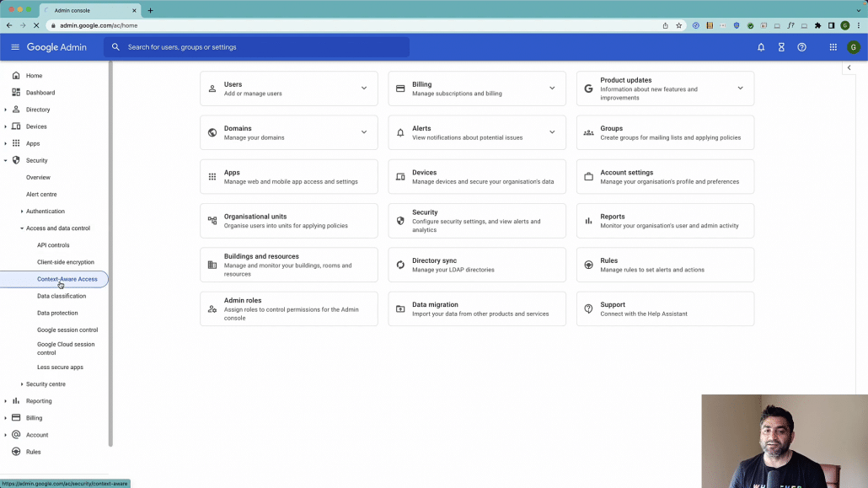
Task: Open the browser extensions puzzle icon
Action: (x=817, y=25)
